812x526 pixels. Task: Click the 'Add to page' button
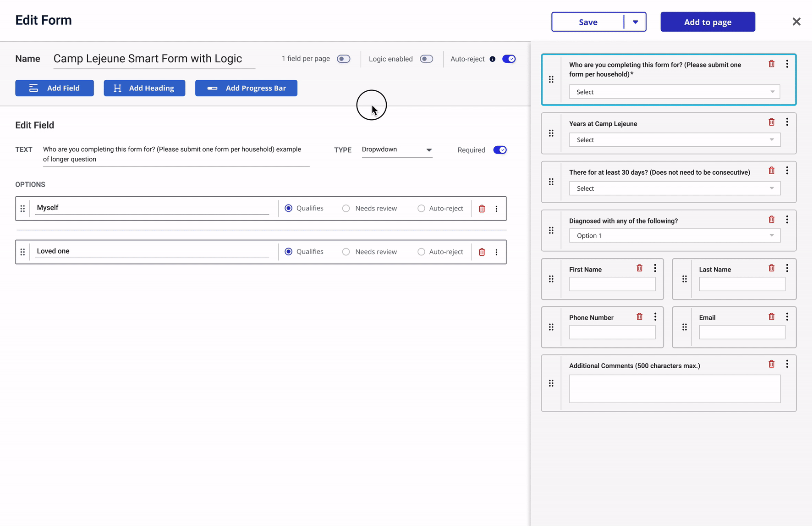click(708, 22)
